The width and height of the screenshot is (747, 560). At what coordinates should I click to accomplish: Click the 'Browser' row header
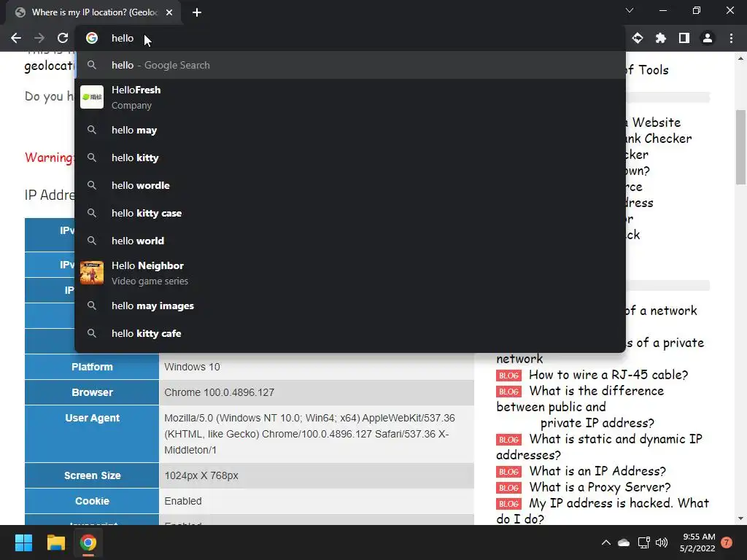tap(92, 392)
